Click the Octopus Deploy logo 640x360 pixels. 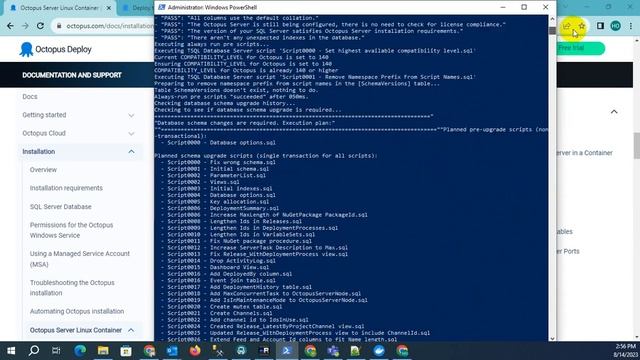pyautogui.click(x=56, y=49)
